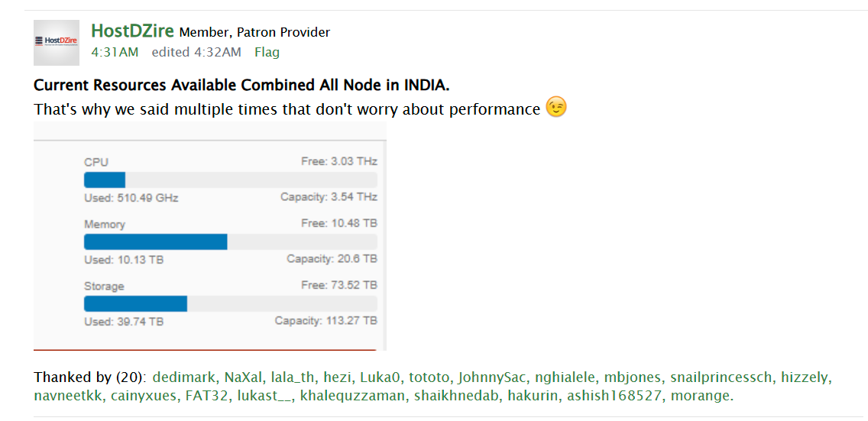Click the 4:31AM post timestamp
The height and width of the screenshot is (421, 868).
[x=115, y=52]
